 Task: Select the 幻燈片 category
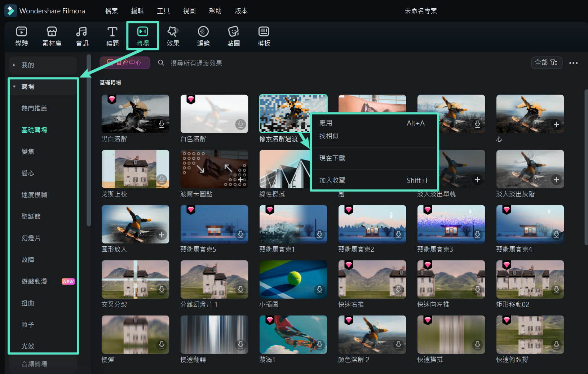[31, 238]
